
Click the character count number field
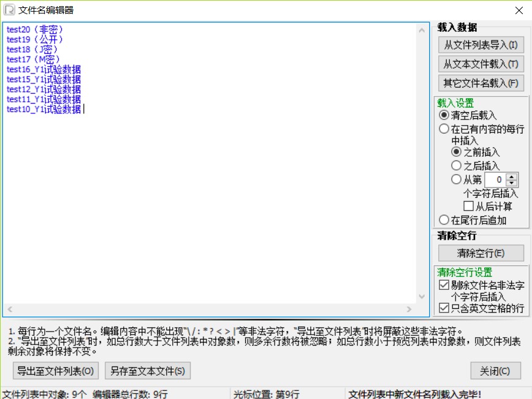[x=495, y=180]
